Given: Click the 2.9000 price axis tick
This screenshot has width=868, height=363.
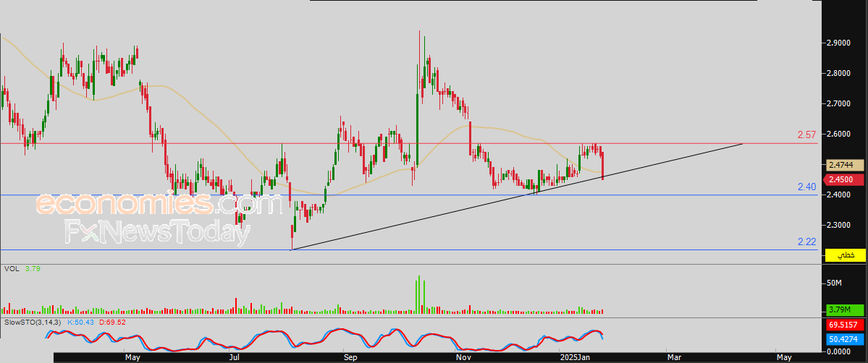Looking at the screenshot, I should (840, 43).
